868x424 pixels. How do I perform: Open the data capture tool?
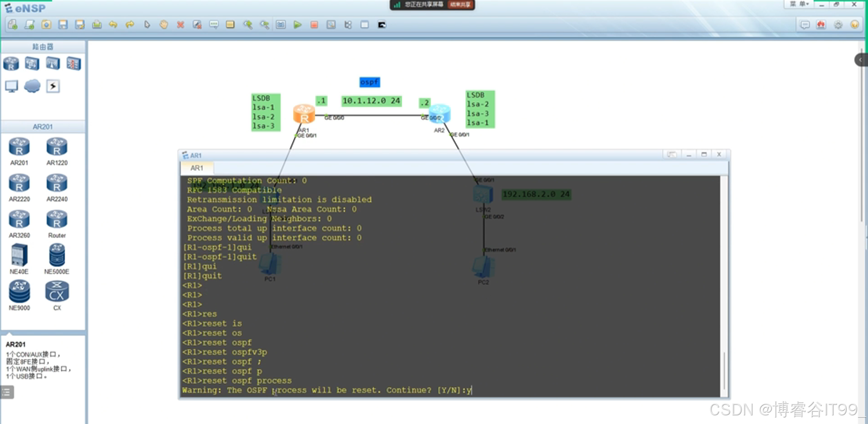click(x=331, y=25)
